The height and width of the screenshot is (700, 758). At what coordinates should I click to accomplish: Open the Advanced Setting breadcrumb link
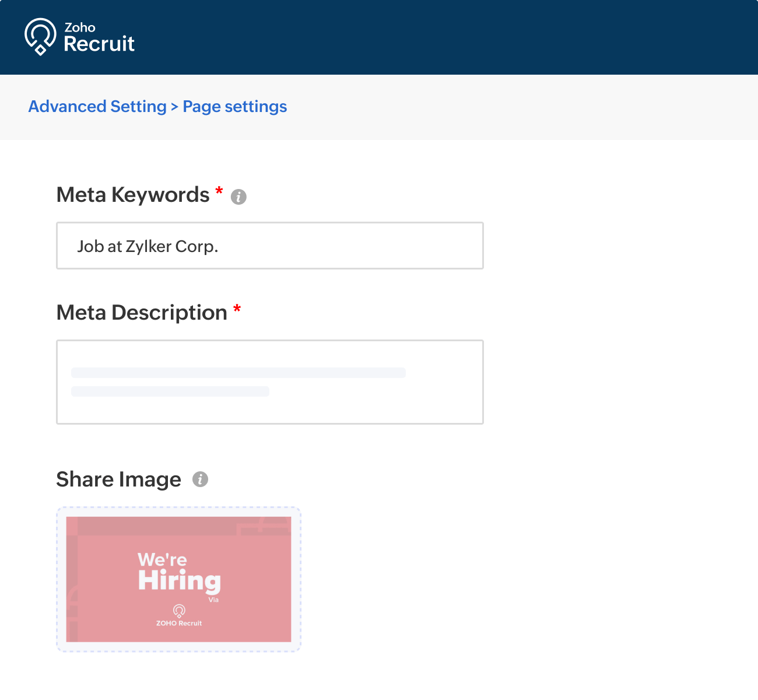coord(97,106)
